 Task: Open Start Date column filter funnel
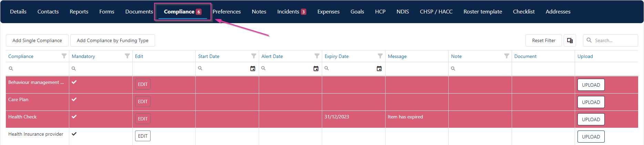[254, 56]
